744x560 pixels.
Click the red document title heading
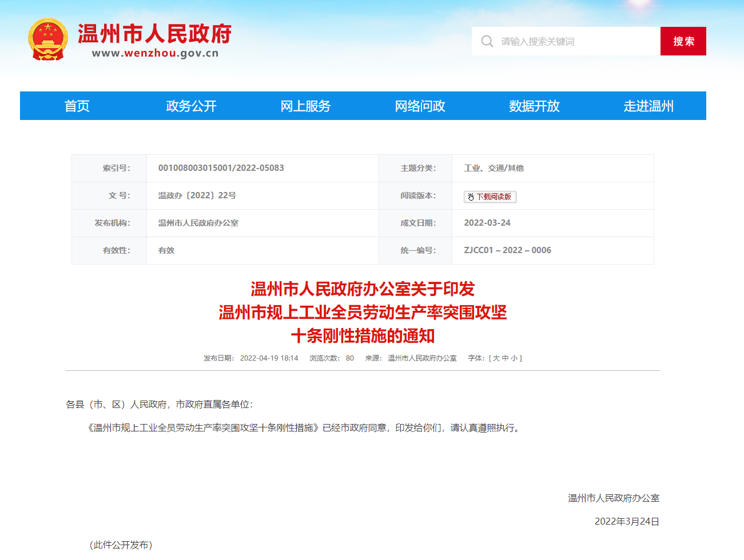(363, 313)
